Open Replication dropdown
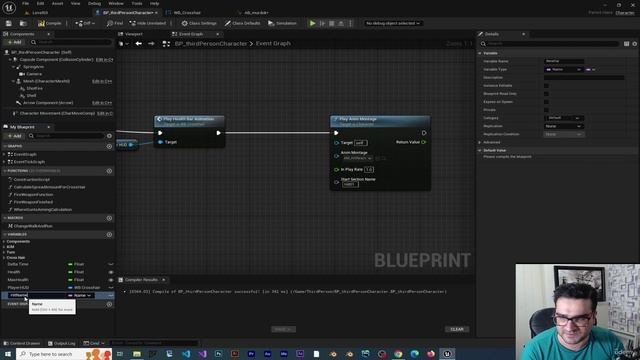Screen dimensions: 640x360 point(563,126)
